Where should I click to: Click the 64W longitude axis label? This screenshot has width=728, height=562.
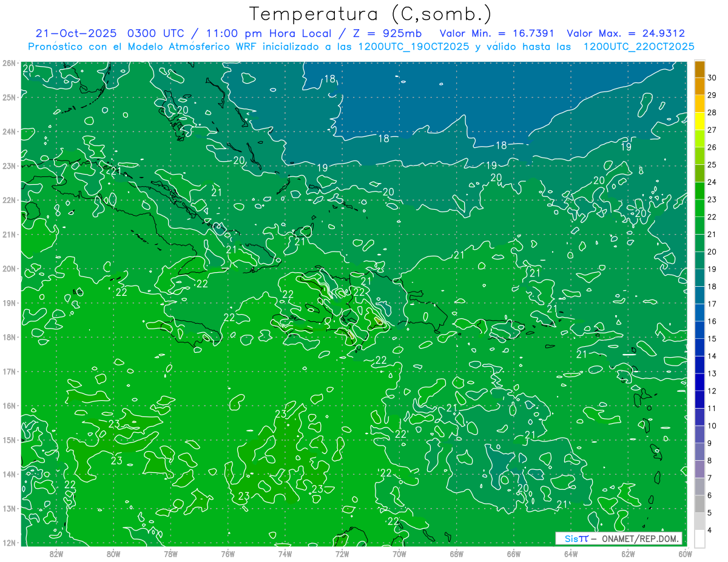(x=571, y=554)
